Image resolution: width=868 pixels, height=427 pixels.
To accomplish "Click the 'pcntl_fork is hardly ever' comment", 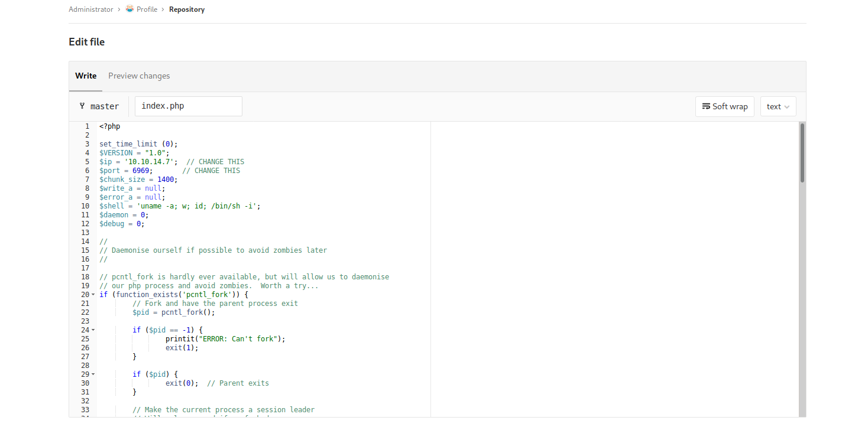I will pyautogui.click(x=244, y=277).
